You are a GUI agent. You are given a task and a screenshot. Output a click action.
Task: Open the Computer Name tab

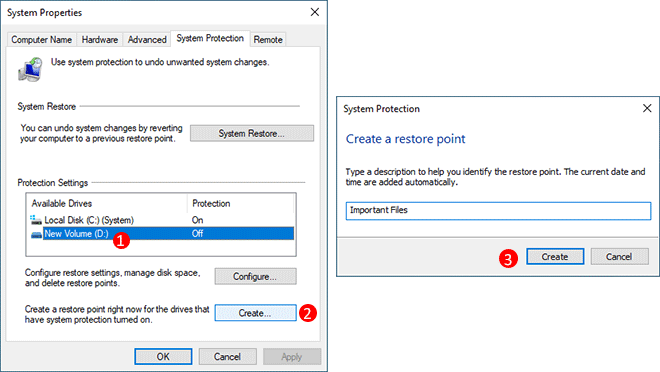[42, 40]
